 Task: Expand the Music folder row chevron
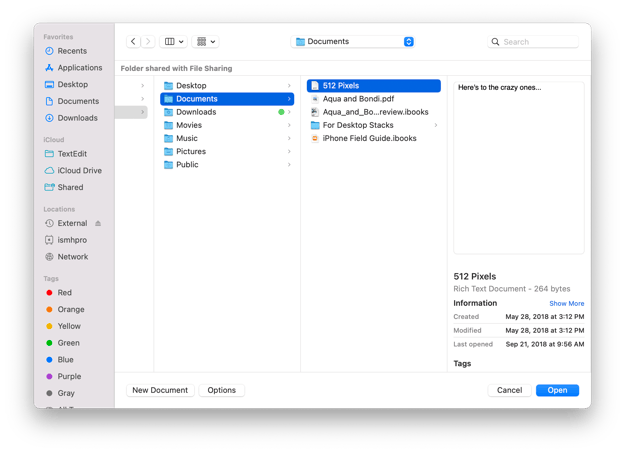pos(289,138)
